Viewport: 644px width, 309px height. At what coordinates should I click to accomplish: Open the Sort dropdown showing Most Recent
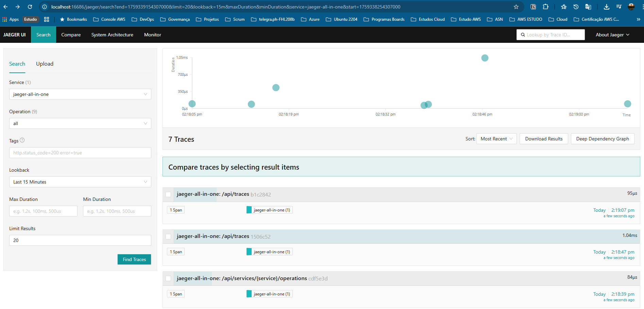[496, 139]
